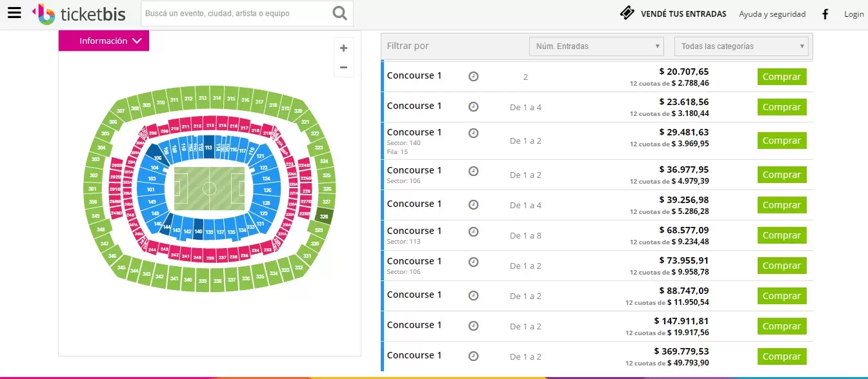The image size is (868, 379).
Task: Open the hamburger menu icon
Action: (14, 13)
